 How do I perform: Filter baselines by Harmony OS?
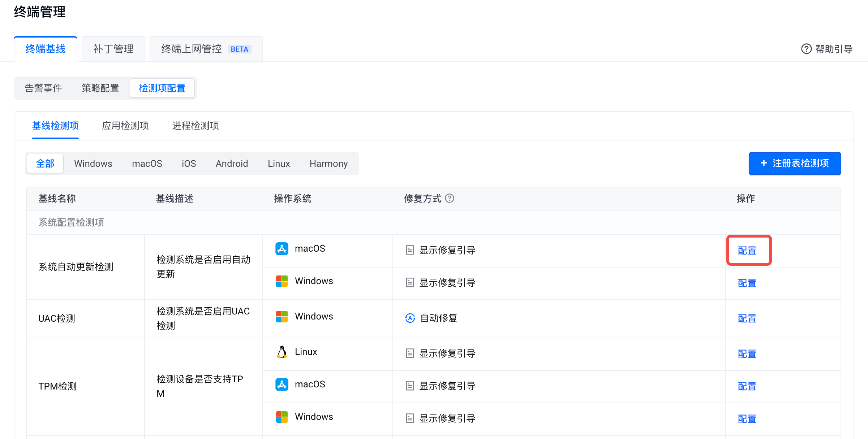[328, 164]
